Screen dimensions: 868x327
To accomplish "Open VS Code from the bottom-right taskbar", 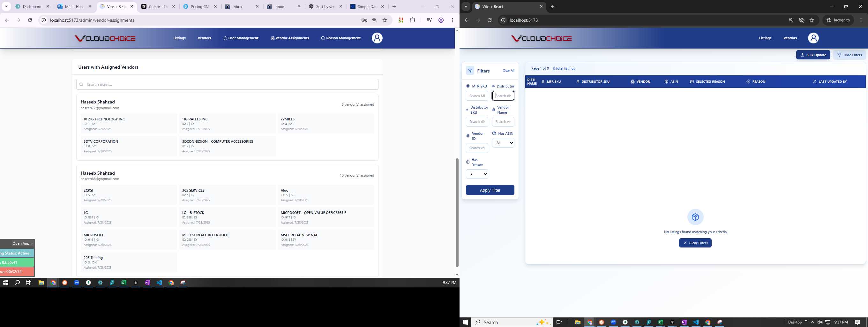I will [x=696, y=322].
